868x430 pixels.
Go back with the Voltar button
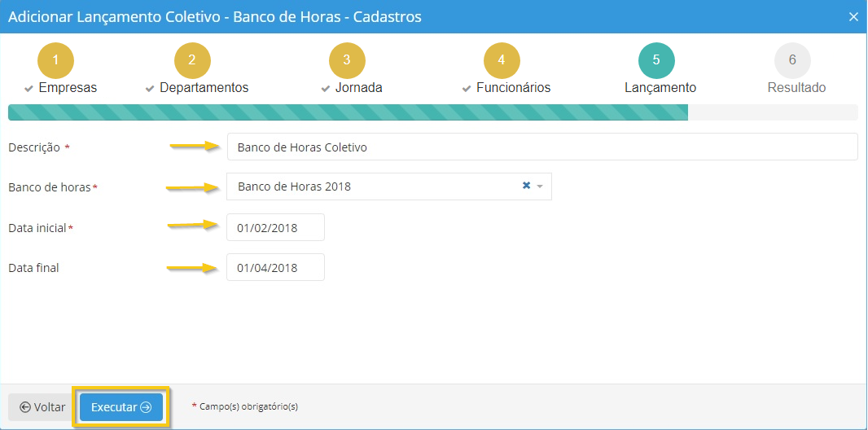[42, 407]
